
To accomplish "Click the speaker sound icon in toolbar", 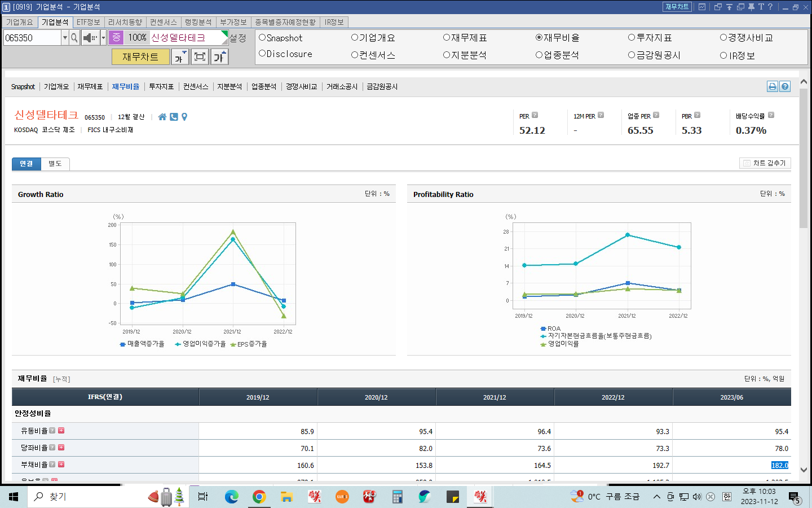I will pyautogui.click(x=90, y=38).
